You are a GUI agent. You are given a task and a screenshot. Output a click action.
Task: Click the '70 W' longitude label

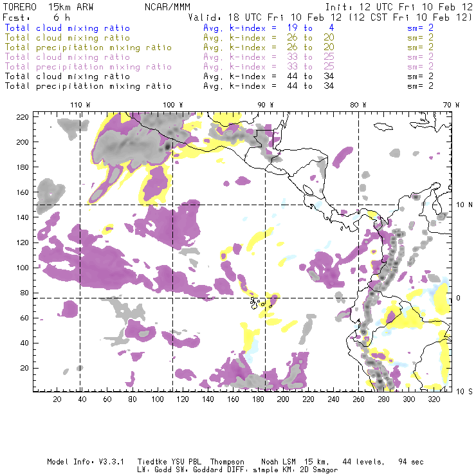coord(451,105)
